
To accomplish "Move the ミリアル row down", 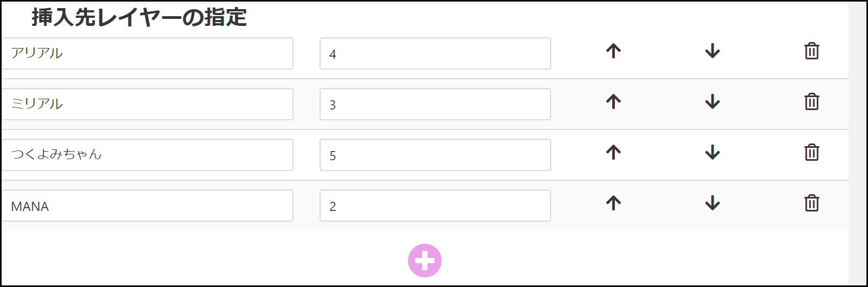I will [713, 102].
